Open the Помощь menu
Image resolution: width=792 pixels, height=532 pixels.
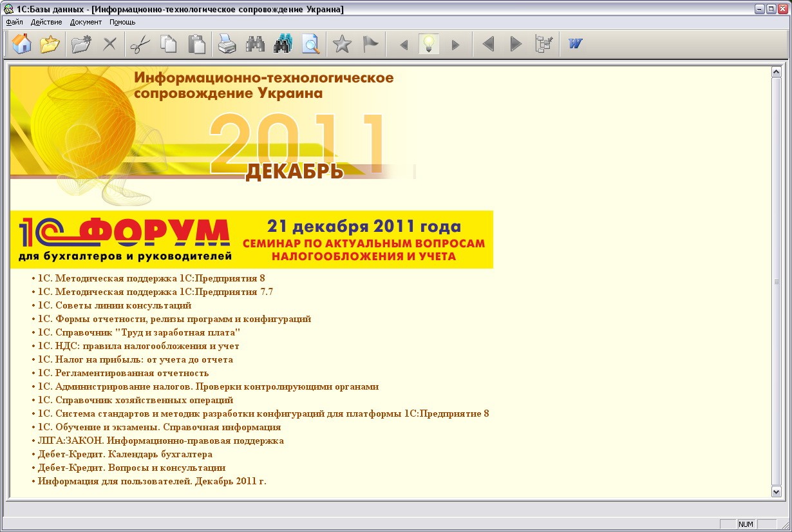pyautogui.click(x=122, y=22)
